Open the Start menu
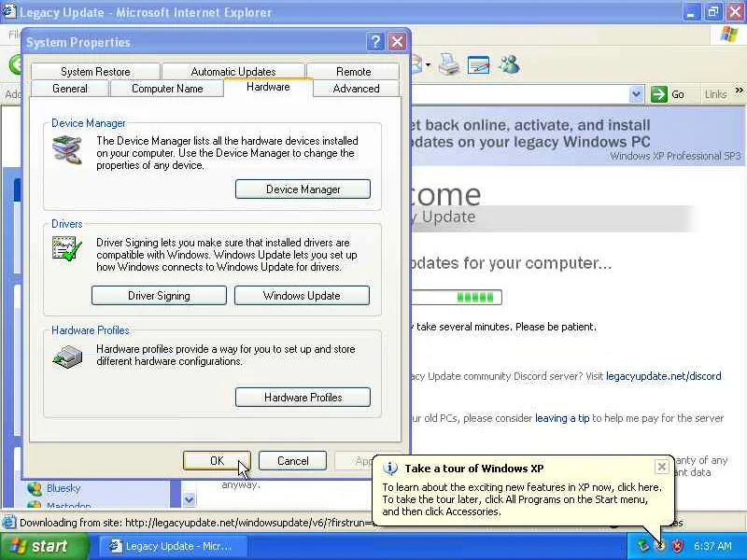The height and width of the screenshot is (560, 747). tap(44, 546)
